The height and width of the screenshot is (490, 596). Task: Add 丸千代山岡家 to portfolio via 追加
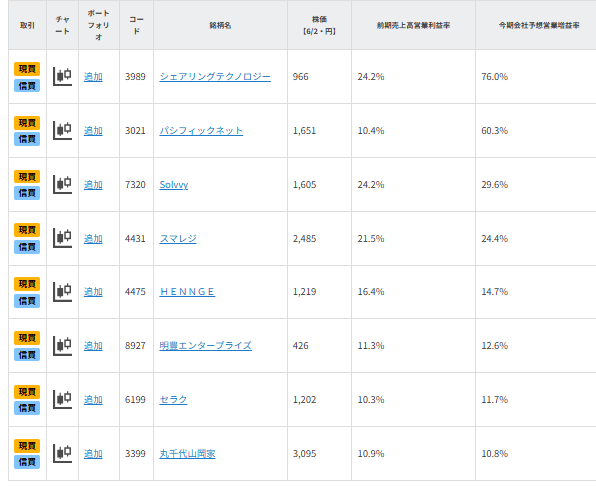coord(93,454)
